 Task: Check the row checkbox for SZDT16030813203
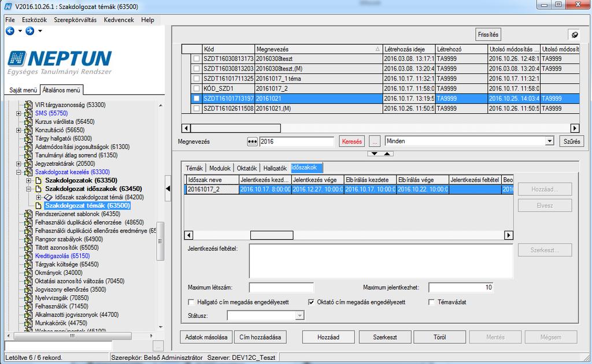[197, 69]
